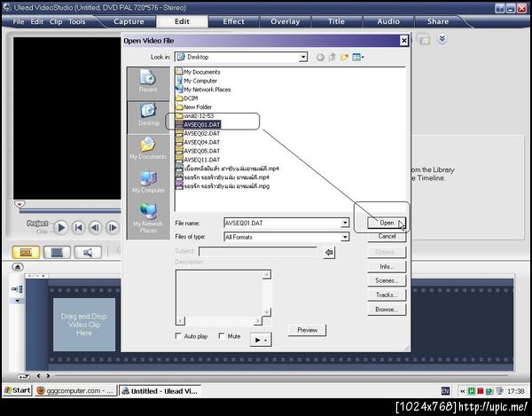
Task: Click the timeline horizontal scroll right arrow
Action: pyautogui.click(x=48, y=375)
